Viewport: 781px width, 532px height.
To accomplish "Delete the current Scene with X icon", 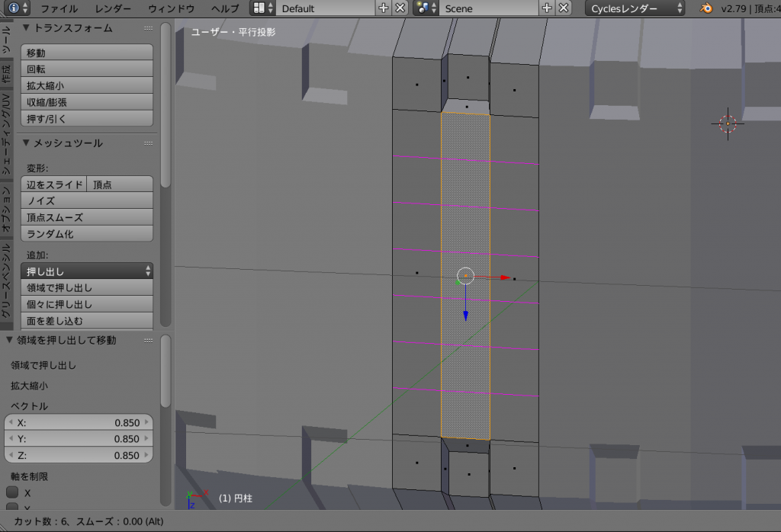I will click(x=564, y=8).
